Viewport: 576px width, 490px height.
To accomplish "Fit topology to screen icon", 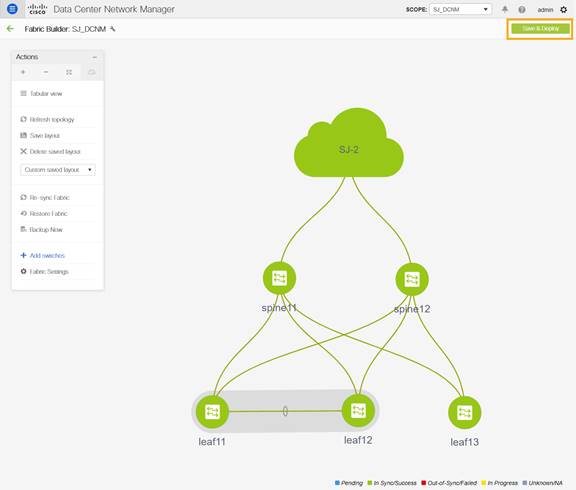I will point(69,72).
